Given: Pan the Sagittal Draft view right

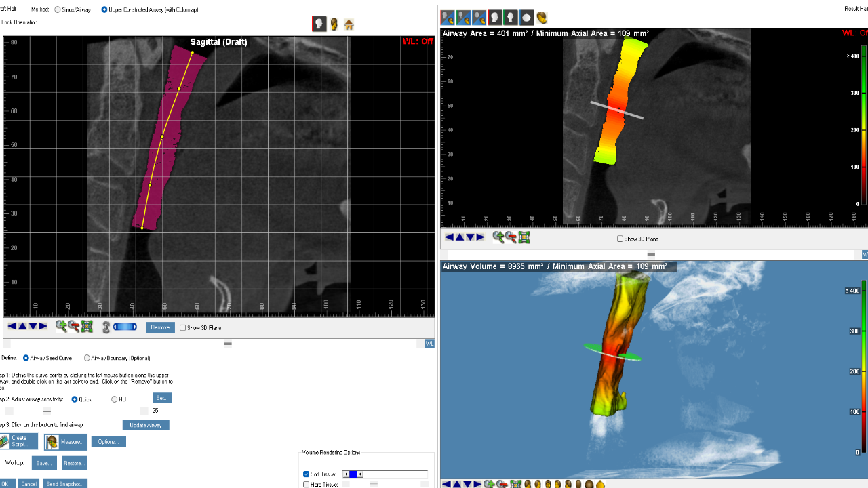Looking at the screenshot, I should click(43, 327).
